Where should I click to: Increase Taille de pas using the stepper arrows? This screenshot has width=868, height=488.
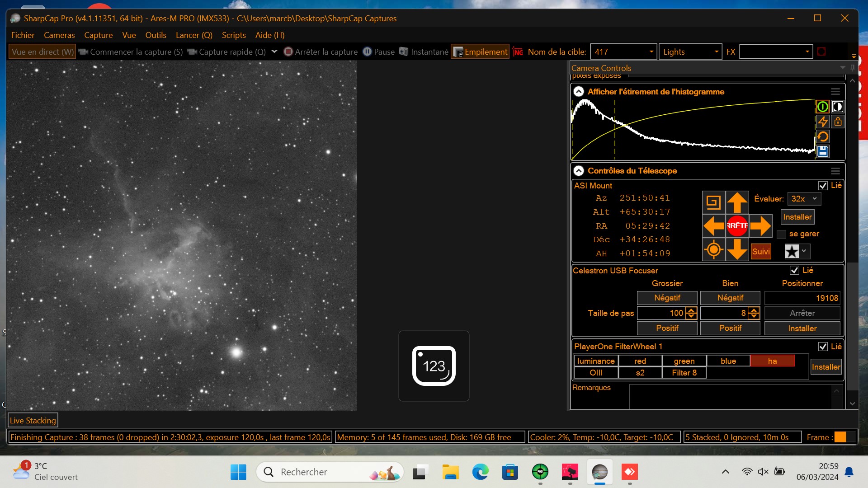click(691, 311)
